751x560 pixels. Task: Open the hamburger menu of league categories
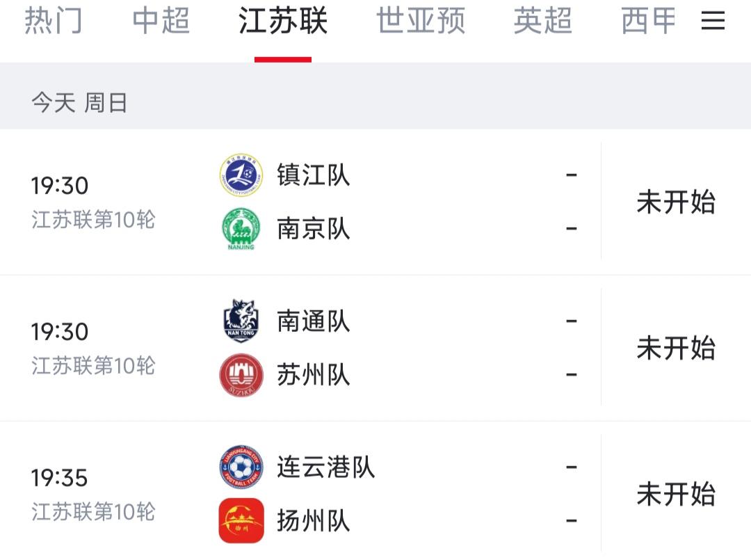tap(713, 20)
